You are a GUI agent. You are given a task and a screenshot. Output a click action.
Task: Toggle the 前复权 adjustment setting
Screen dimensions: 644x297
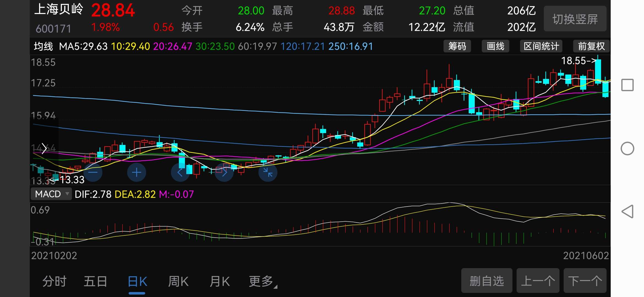[591, 46]
